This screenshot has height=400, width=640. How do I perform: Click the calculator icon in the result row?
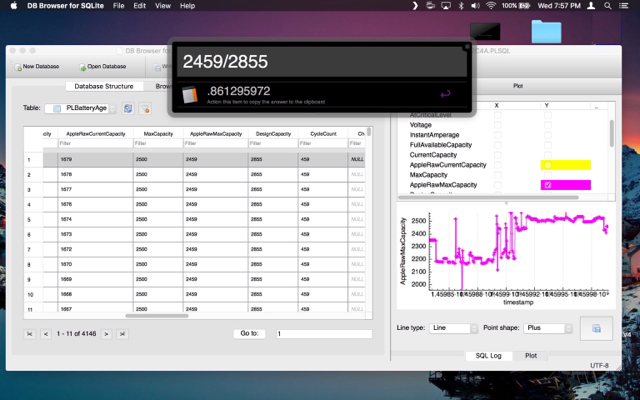click(x=190, y=95)
